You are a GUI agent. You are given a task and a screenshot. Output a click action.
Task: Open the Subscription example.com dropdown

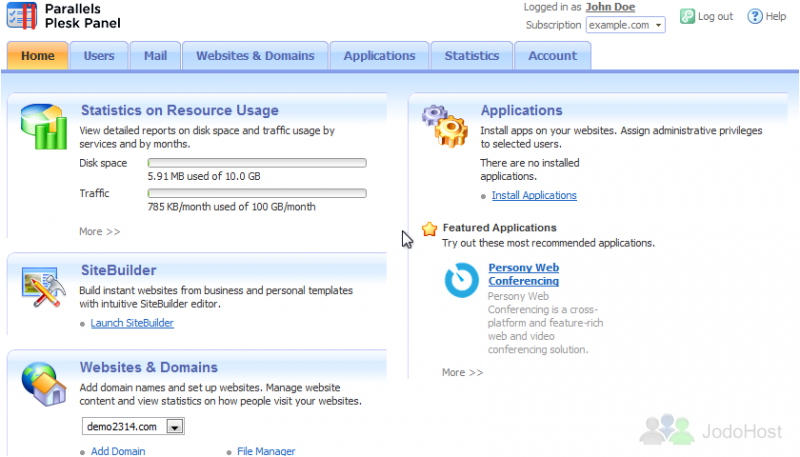click(625, 25)
